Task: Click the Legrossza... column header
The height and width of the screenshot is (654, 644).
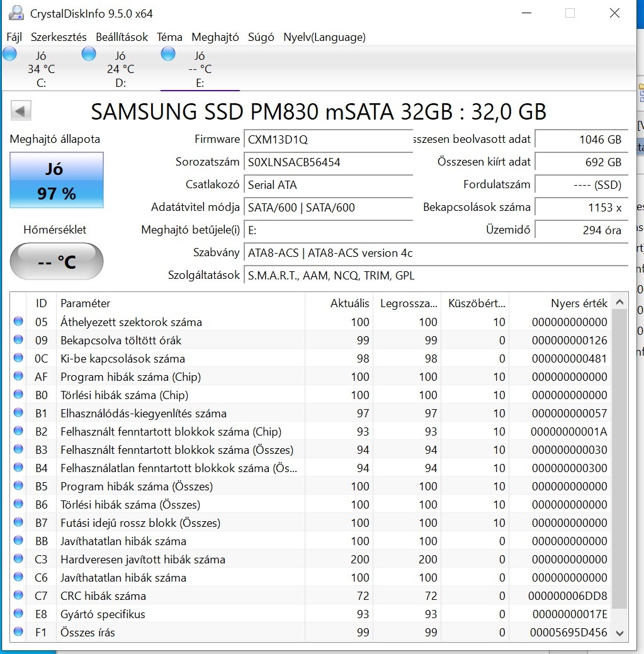Action: (407, 303)
